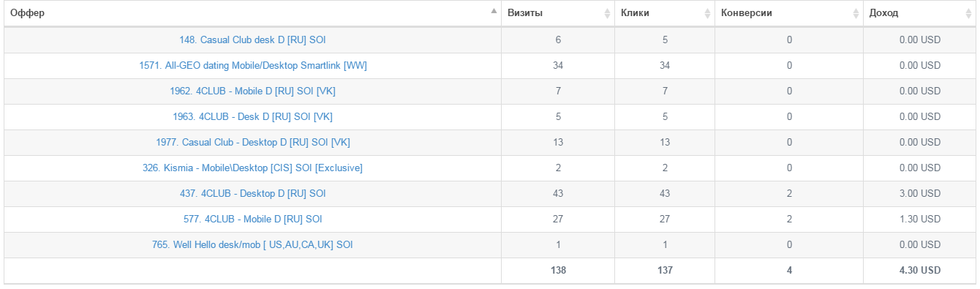
Task: Open 1977. Casual Club - Desktop D offer
Action: pyautogui.click(x=252, y=142)
